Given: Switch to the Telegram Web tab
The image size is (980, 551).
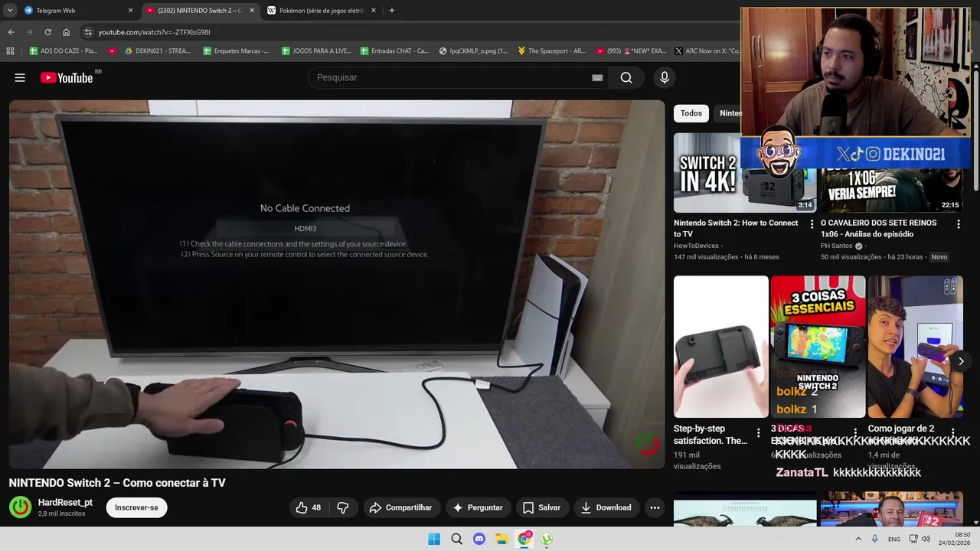Looking at the screenshot, I should coord(78,11).
